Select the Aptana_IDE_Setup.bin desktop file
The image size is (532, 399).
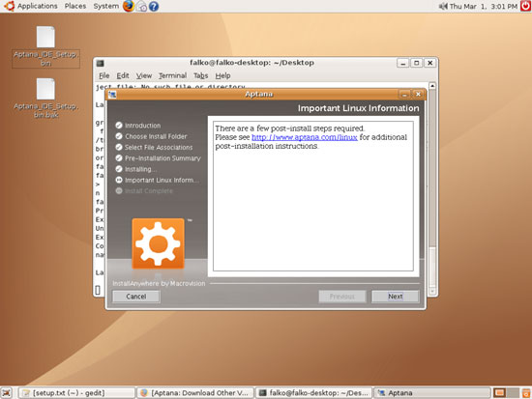click(45, 46)
